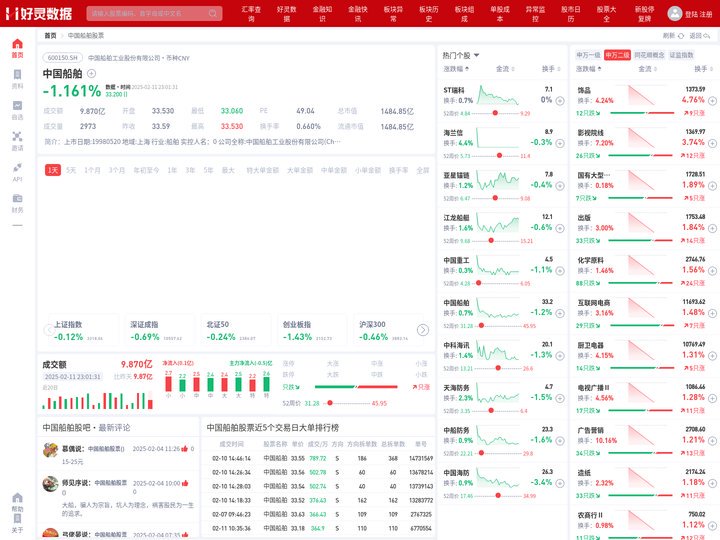The image size is (720, 540).
Task: Sort hot stocks by 涨跌幅 column
Action: 456,69
